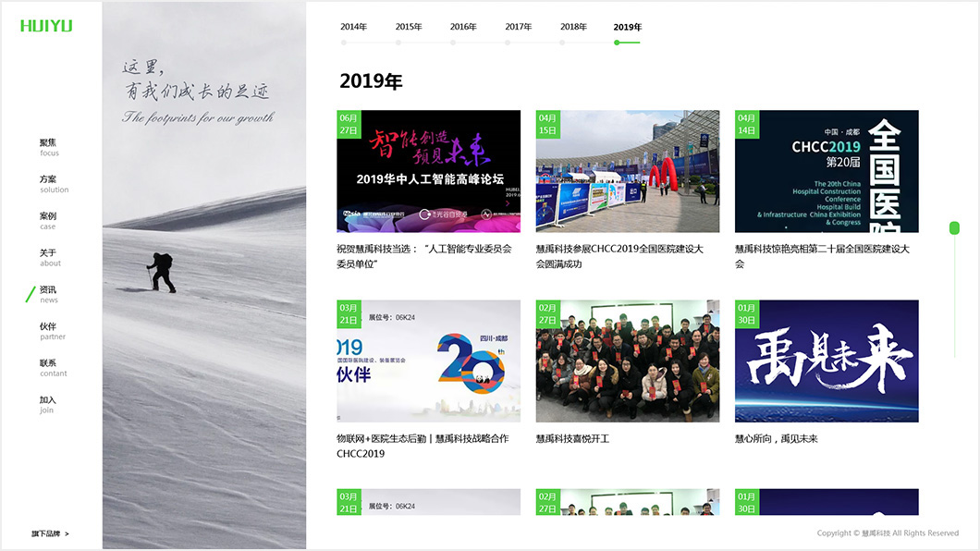Open article 慧禹科技参展CHCC2019全国医院建设大会圆满成功
This screenshot has width=980, height=551.
(619, 256)
